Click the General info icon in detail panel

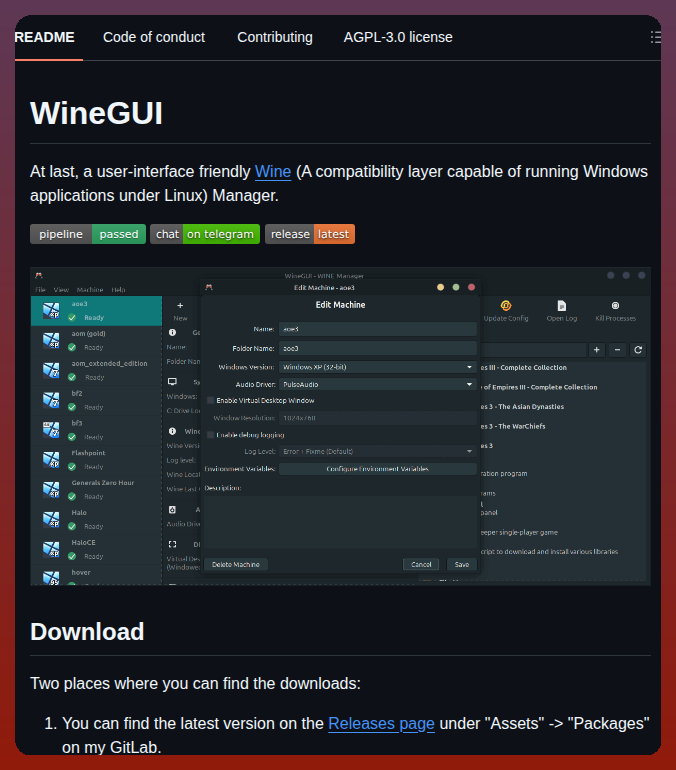pyautogui.click(x=172, y=332)
